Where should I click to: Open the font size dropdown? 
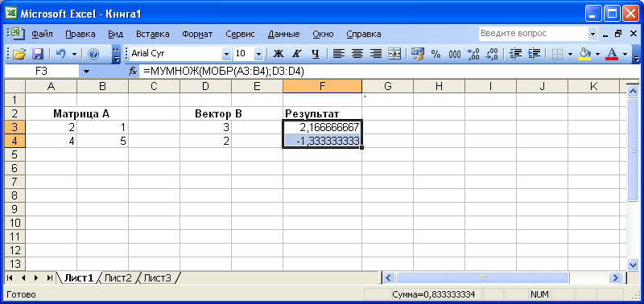(x=258, y=54)
